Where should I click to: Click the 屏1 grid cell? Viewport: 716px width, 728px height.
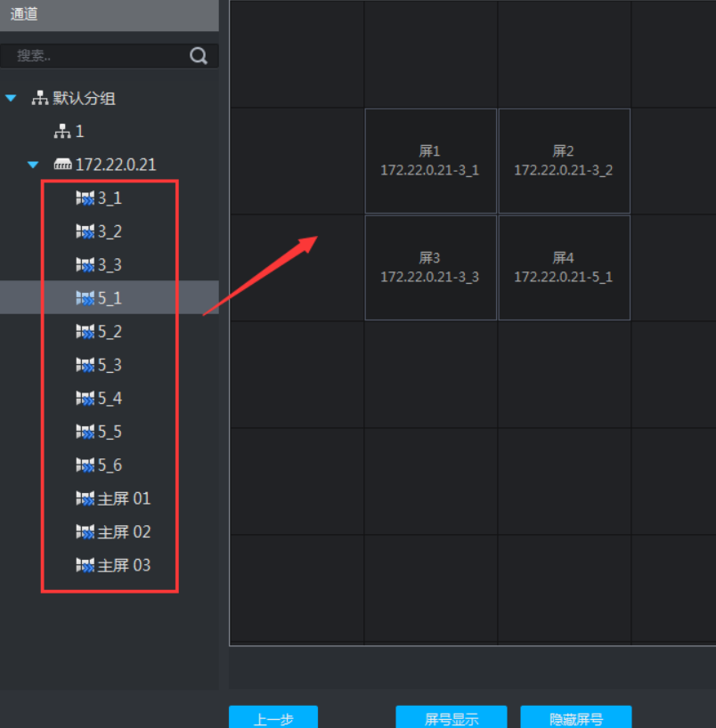[430, 161]
